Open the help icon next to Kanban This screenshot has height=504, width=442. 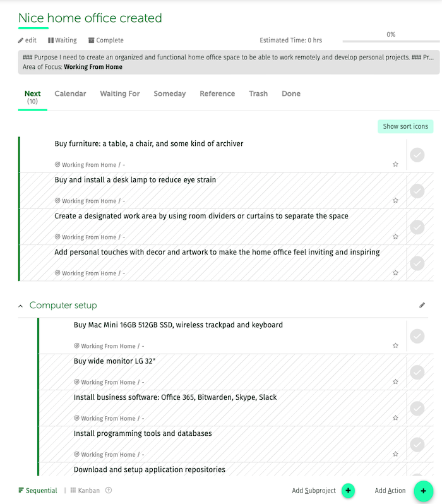109,490
